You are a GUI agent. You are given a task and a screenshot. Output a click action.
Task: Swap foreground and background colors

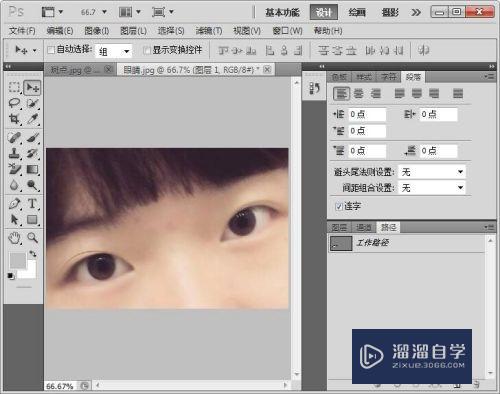(x=33, y=254)
